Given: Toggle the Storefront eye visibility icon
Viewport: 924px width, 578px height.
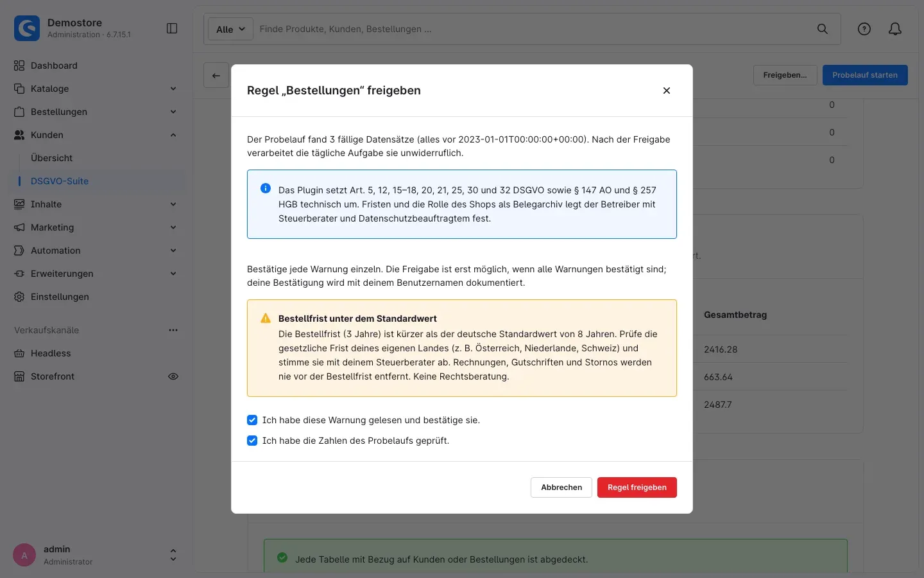Looking at the screenshot, I should pos(173,376).
